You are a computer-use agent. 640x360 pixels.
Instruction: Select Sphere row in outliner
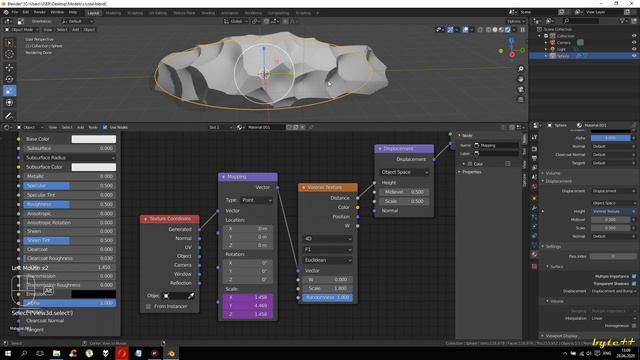point(584,56)
